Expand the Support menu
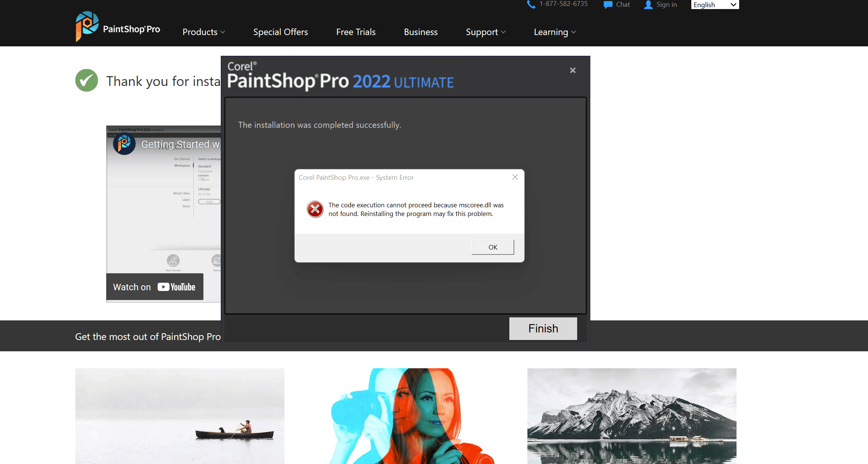 point(486,32)
